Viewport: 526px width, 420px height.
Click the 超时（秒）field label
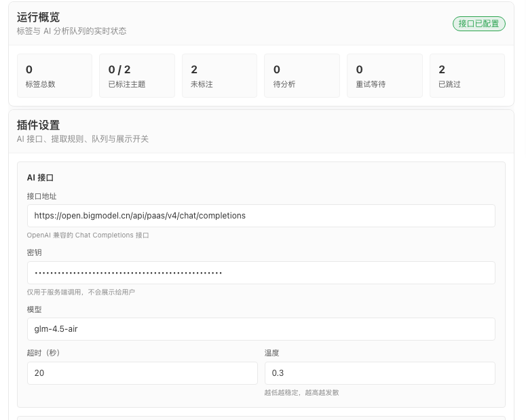(43, 353)
